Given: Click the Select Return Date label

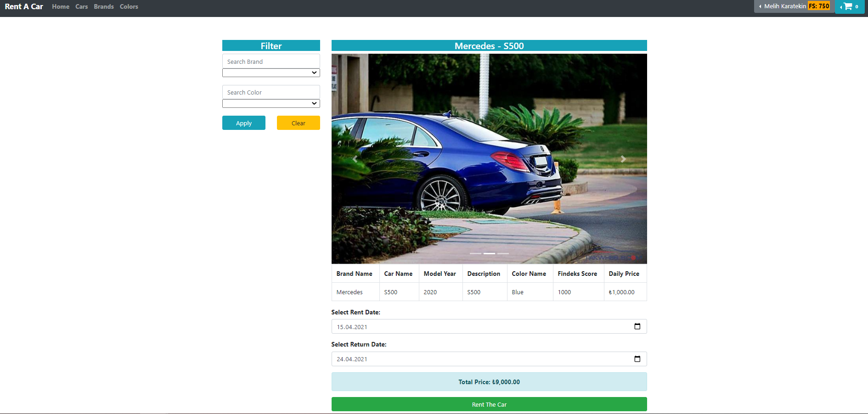Looking at the screenshot, I should click(359, 344).
